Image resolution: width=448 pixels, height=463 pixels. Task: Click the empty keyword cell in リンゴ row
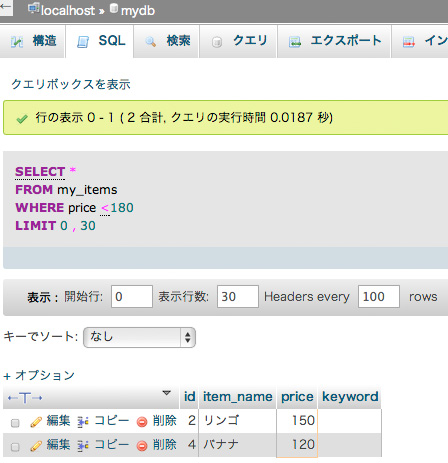350,421
